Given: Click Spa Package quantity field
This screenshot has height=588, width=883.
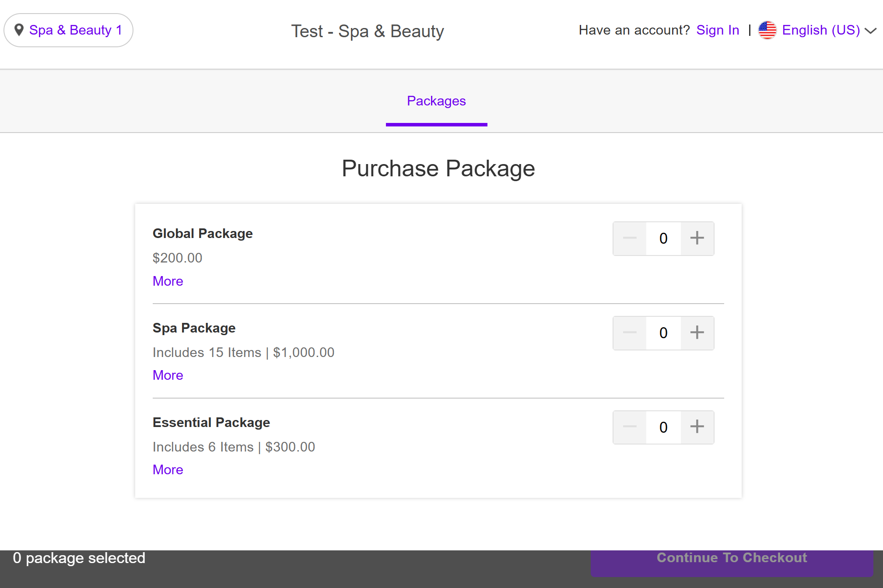Looking at the screenshot, I should (x=663, y=333).
